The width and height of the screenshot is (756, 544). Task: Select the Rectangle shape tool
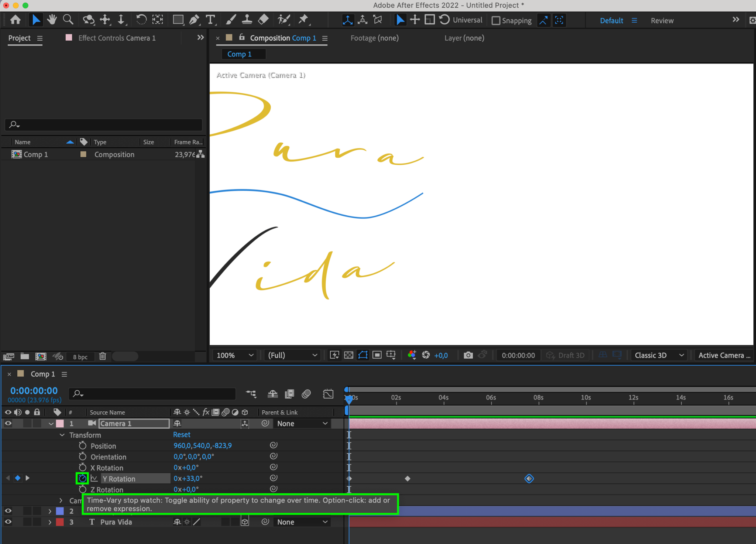tap(178, 20)
